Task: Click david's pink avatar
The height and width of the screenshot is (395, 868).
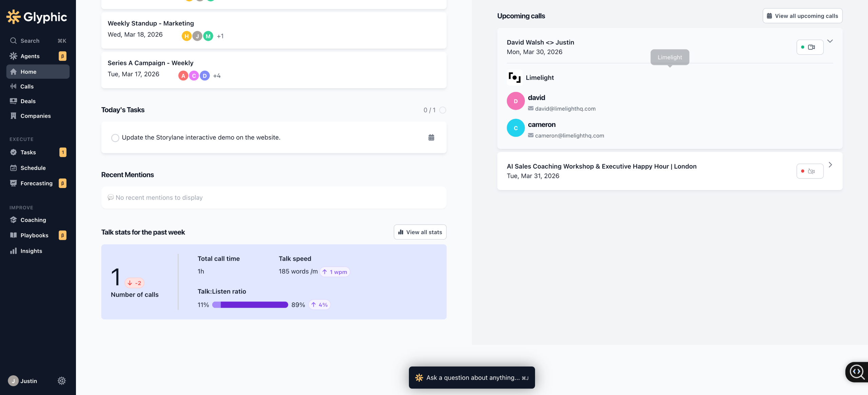Action: pos(515,101)
